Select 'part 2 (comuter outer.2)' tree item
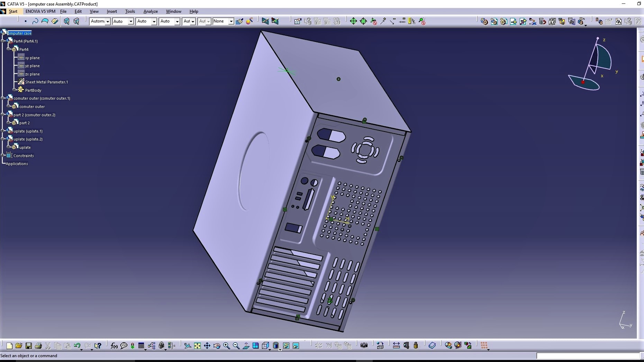Screen dimensions: 644x362 (34, 115)
